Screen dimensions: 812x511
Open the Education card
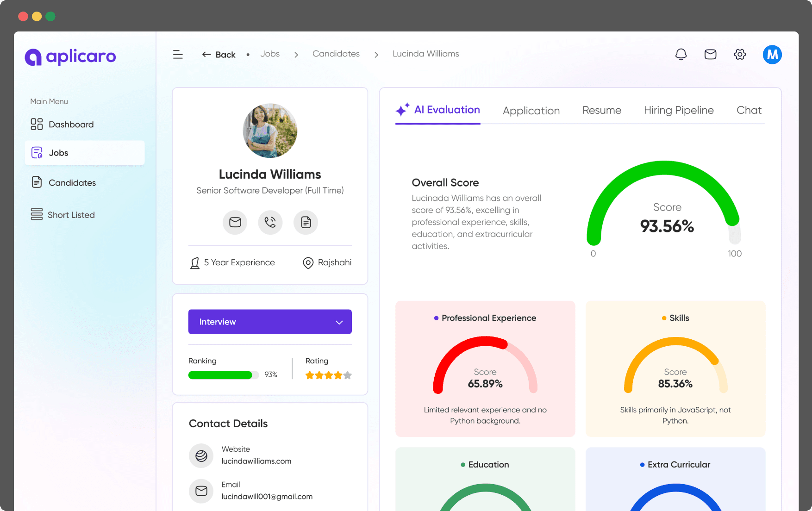coord(485,479)
